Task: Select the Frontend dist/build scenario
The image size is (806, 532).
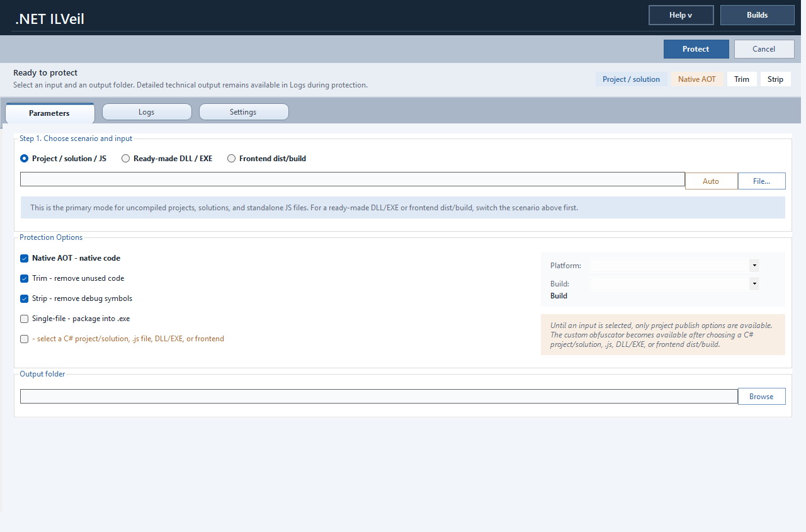Action: coord(231,158)
